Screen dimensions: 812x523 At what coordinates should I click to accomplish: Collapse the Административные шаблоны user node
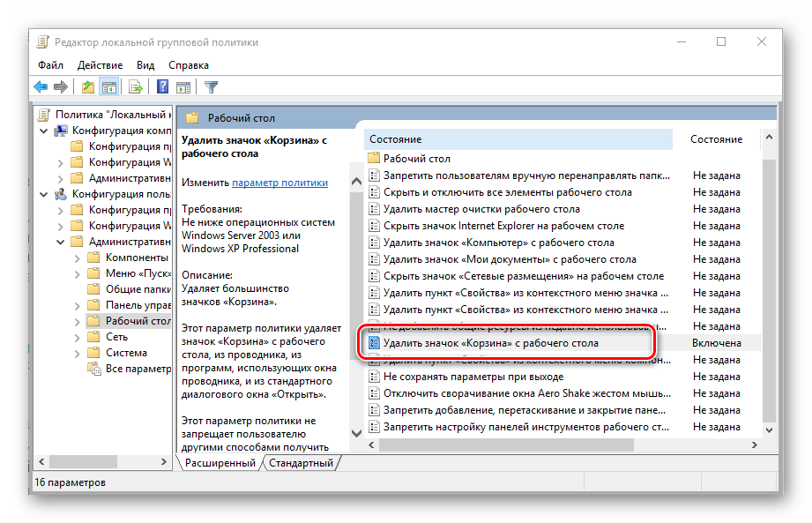coord(60,242)
